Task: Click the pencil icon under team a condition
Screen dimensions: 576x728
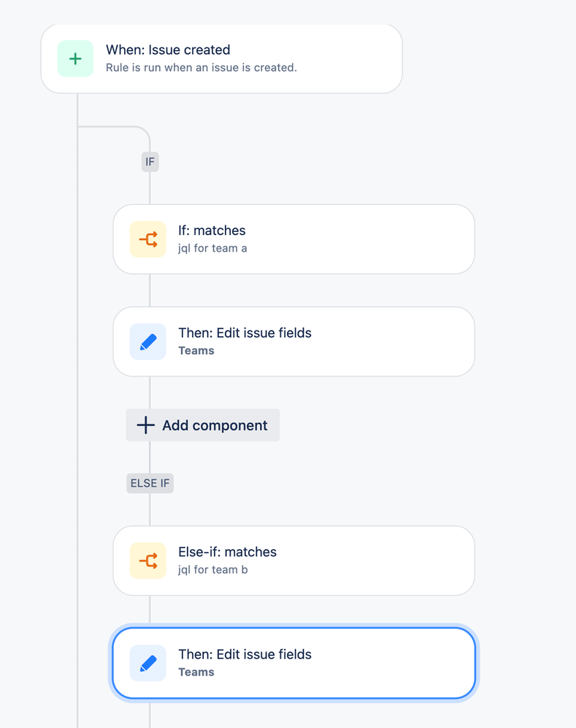Action: coord(147,341)
